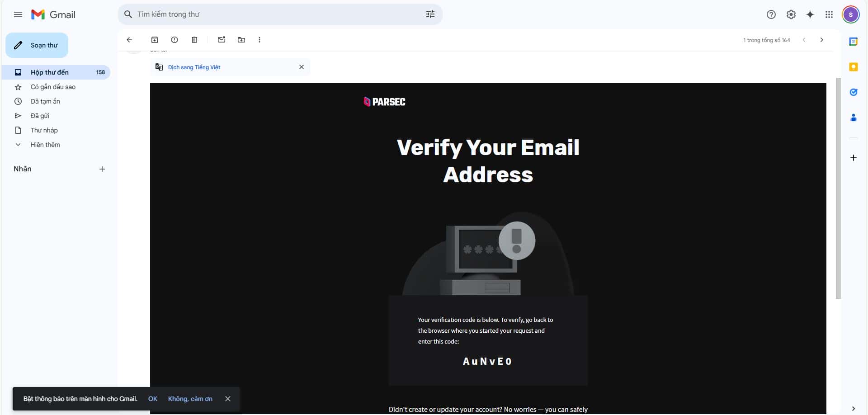Toggle the main menu hamburger
This screenshot has height=415, width=868.
18,14
